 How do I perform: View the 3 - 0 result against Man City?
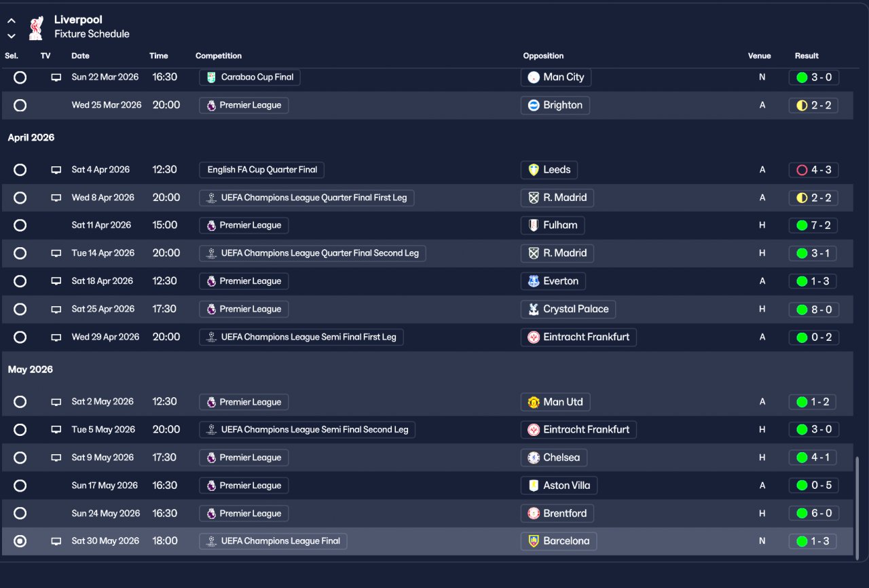(814, 77)
